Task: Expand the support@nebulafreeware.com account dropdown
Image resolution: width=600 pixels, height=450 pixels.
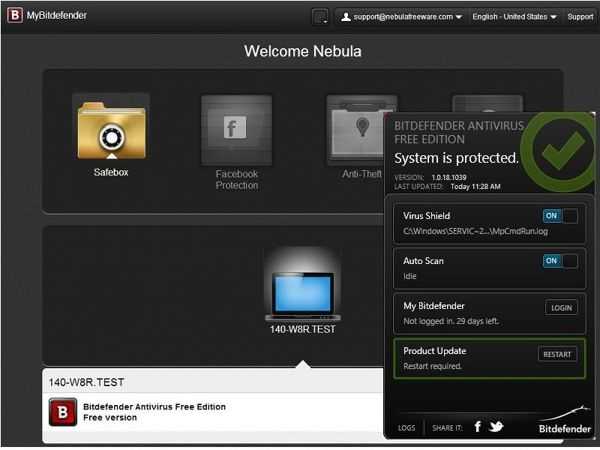Action: point(402,17)
